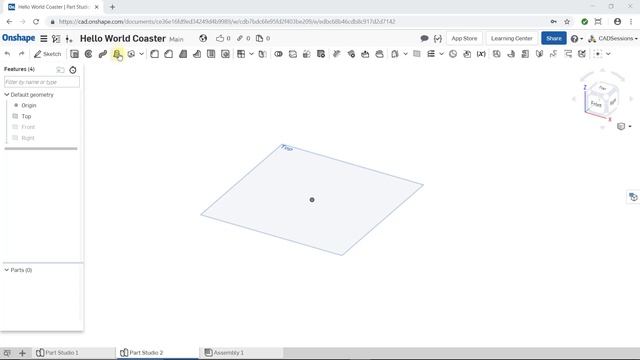Select the hidden Right plane entry

pyautogui.click(x=28, y=138)
